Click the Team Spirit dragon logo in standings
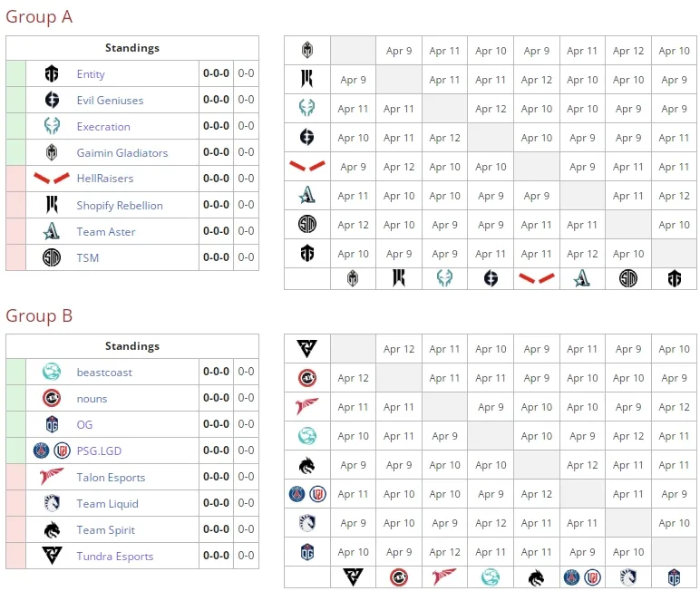 (52, 530)
